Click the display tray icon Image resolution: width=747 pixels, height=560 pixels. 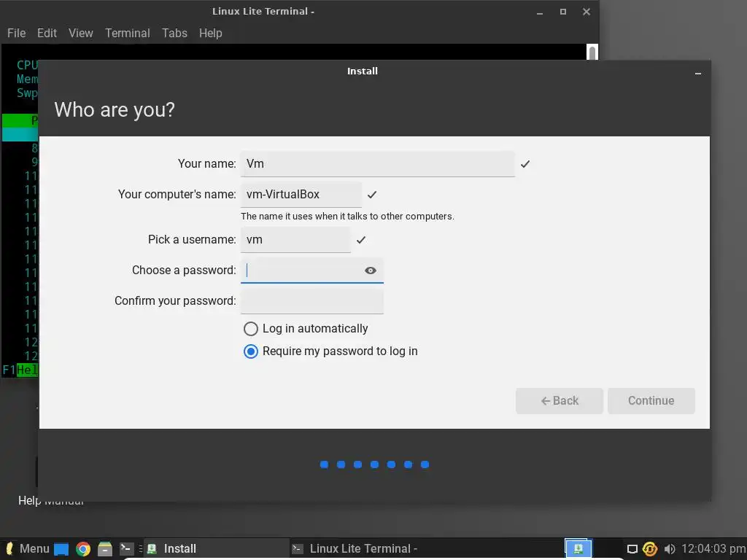pyautogui.click(x=632, y=549)
